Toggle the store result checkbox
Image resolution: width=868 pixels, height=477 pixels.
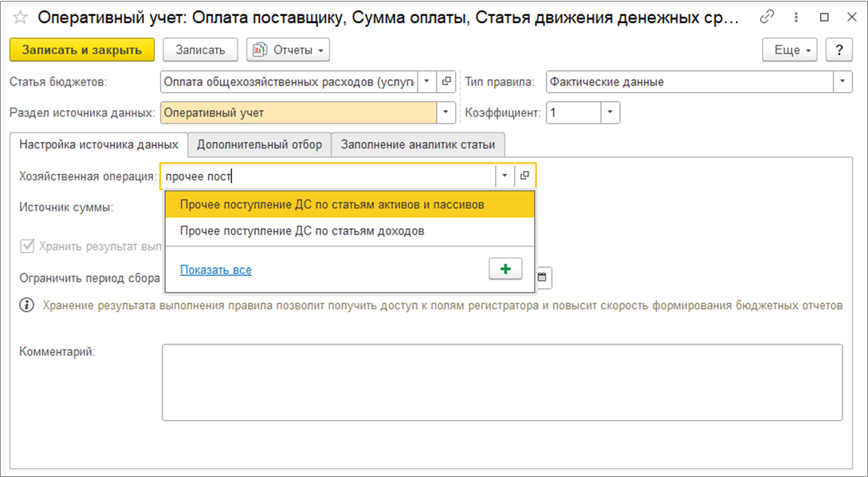28,246
